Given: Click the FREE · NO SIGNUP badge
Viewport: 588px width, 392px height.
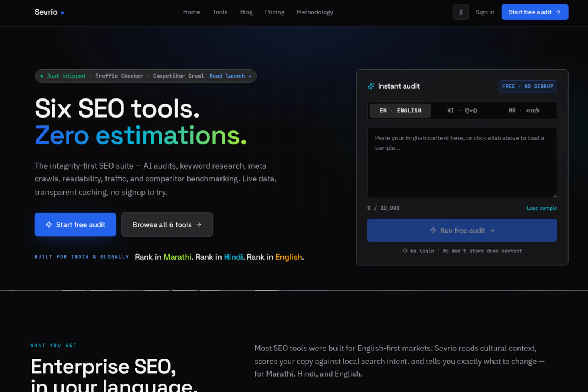Looking at the screenshot, I should [x=528, y=86].
